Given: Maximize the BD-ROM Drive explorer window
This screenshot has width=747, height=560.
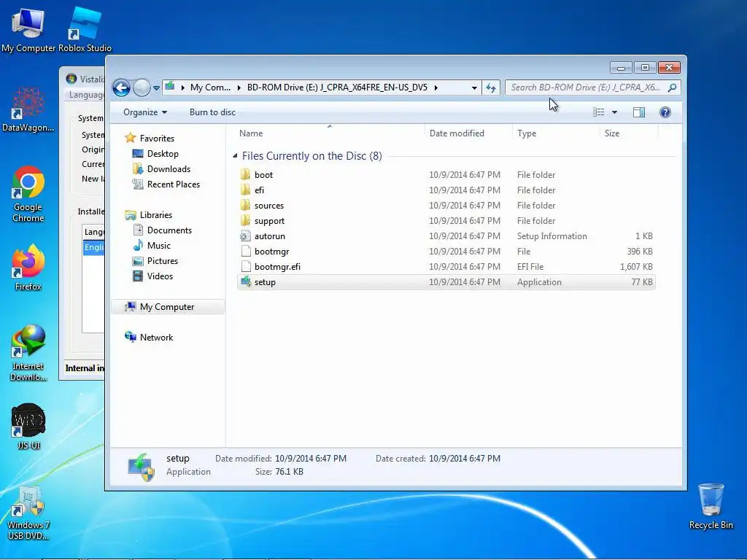Looking at the screenshot, I should 645,68.
